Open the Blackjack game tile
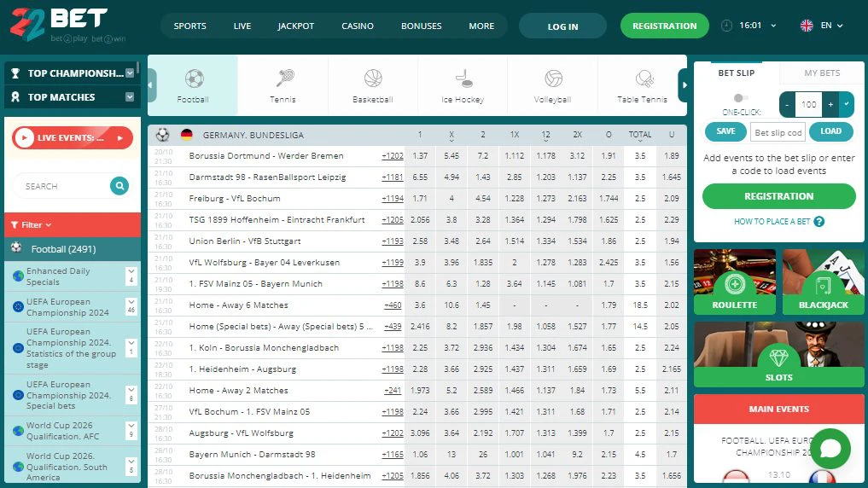The width and height of the screenshot is (868, 488). tap(823, 282)
